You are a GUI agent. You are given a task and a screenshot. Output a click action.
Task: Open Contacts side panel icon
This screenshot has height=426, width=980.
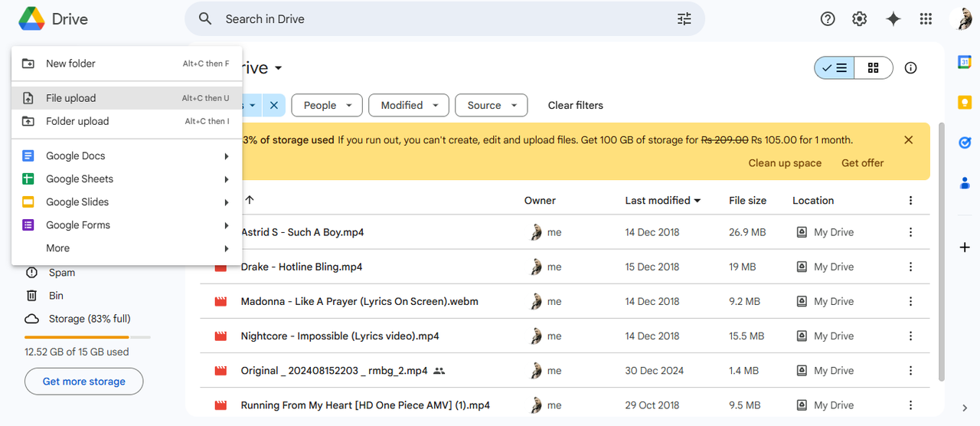pyautogui.click(x=965, y=182)
